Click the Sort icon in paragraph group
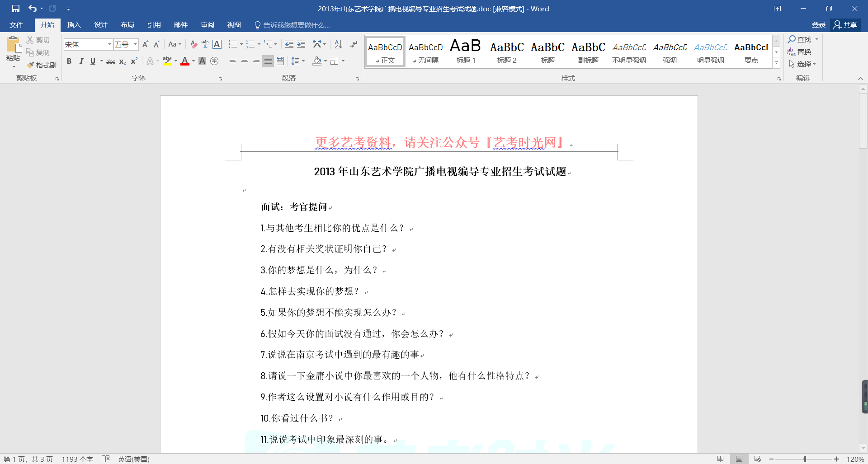The image size is (868, 464). [x=338, y=44]
